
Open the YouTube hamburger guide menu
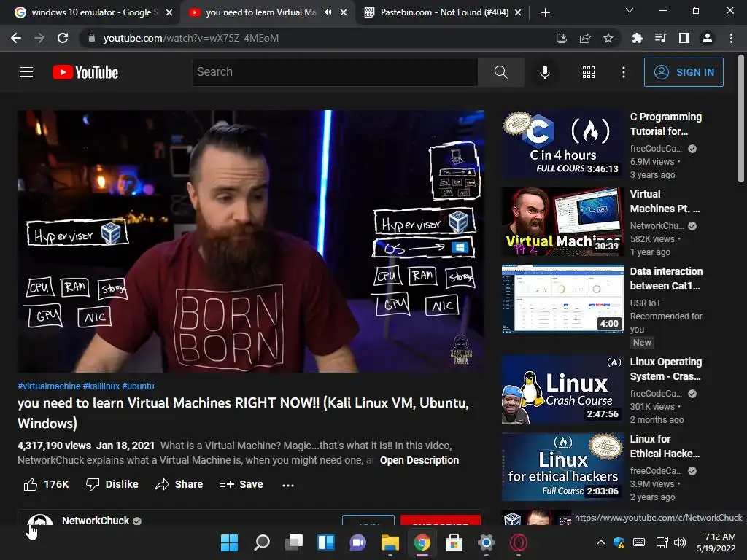26,72
